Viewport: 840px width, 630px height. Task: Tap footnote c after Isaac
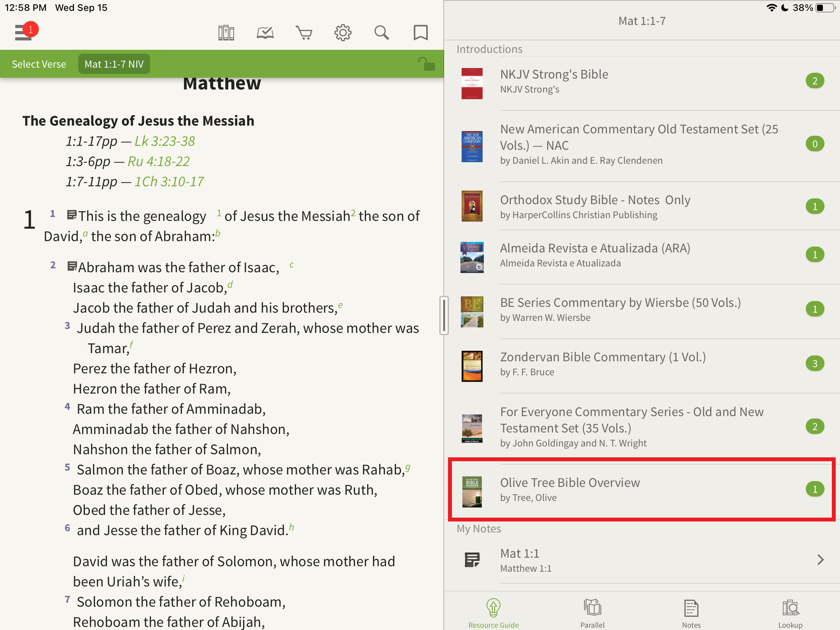tap(292, 265)
